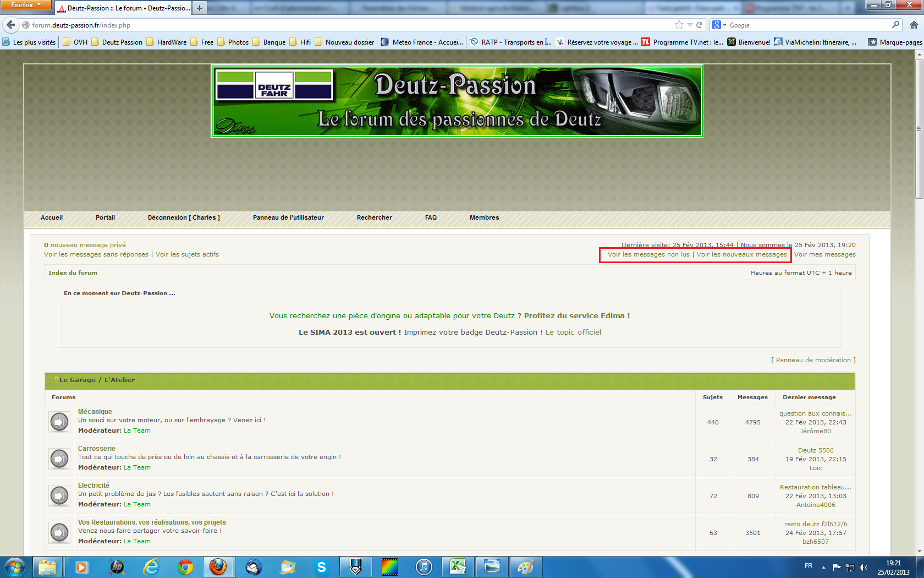Image resolution: width=924 pixels, height=578 pixels.
Task: Open Paint from the taskbar
Action: coord(526,567)
